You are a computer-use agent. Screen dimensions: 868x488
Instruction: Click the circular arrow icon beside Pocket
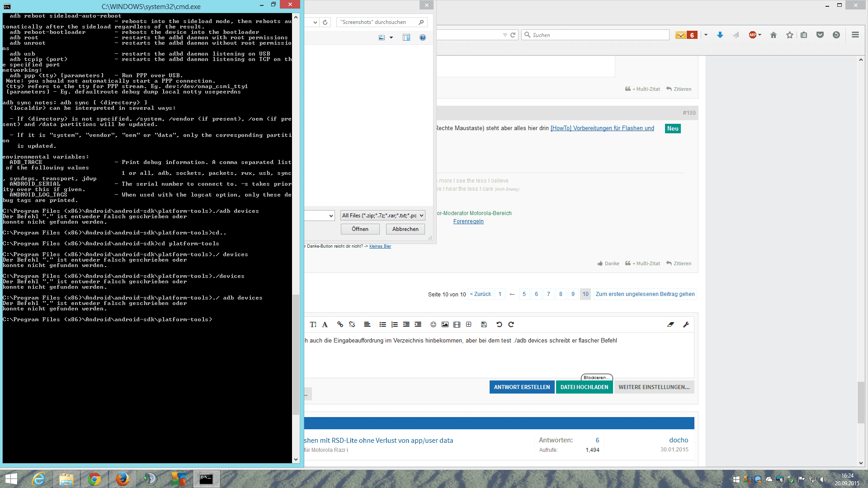tap(836, 35)
